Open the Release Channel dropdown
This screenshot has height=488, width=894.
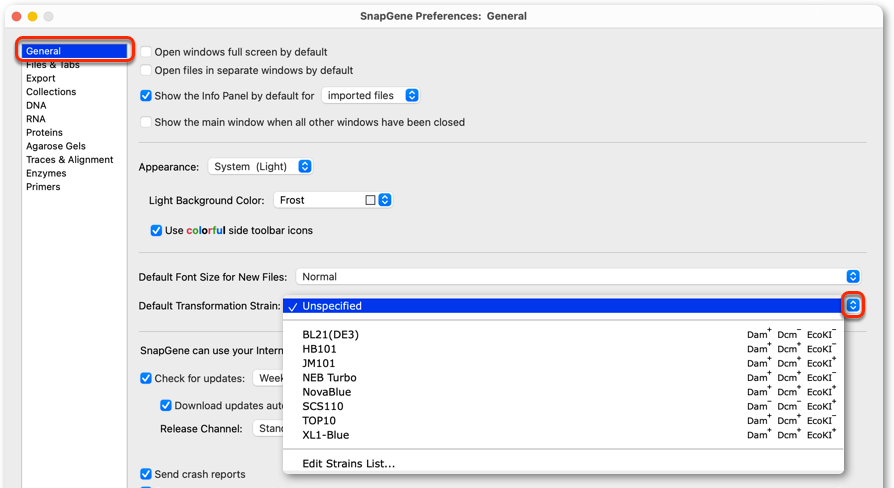click(269, 429)
